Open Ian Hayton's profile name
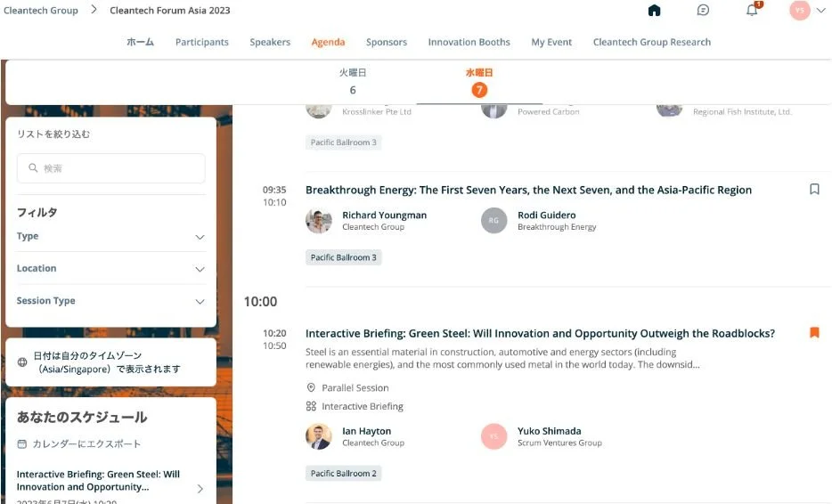Screen dimensions: 832x504 tap(367, 431)
